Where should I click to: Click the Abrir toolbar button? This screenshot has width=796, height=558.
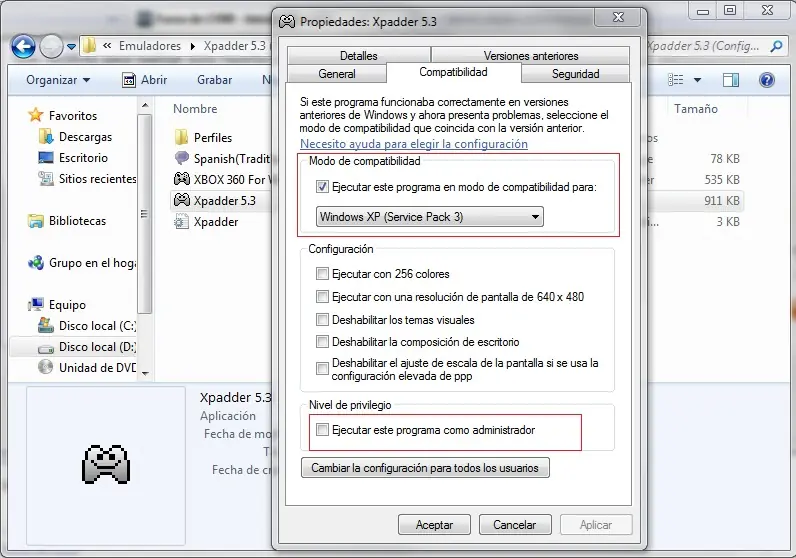coord(145,80)
